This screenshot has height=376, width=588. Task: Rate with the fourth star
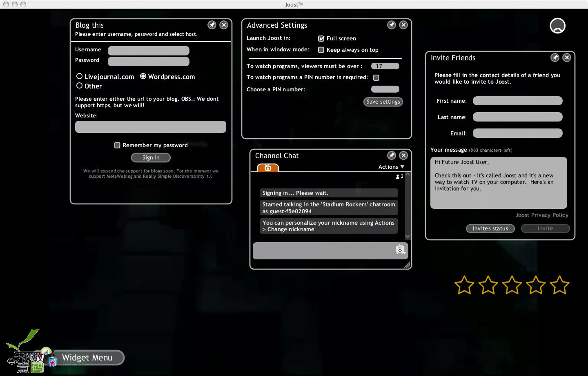pyautogui.click(x=535, y=285)
